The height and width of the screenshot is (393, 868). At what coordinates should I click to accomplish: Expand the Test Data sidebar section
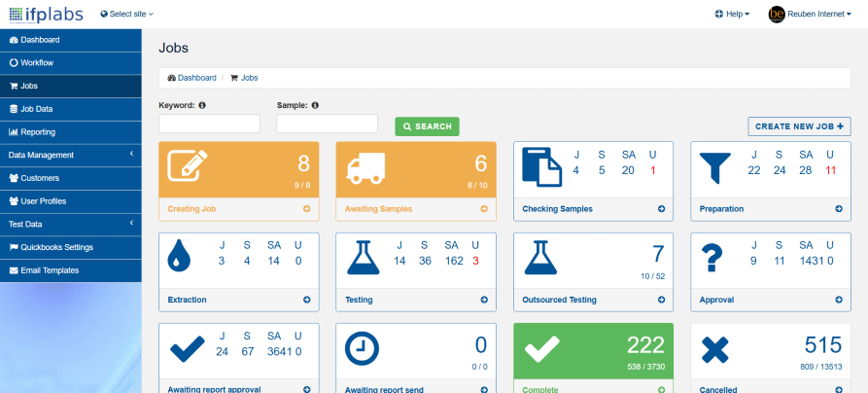point(70,224)
